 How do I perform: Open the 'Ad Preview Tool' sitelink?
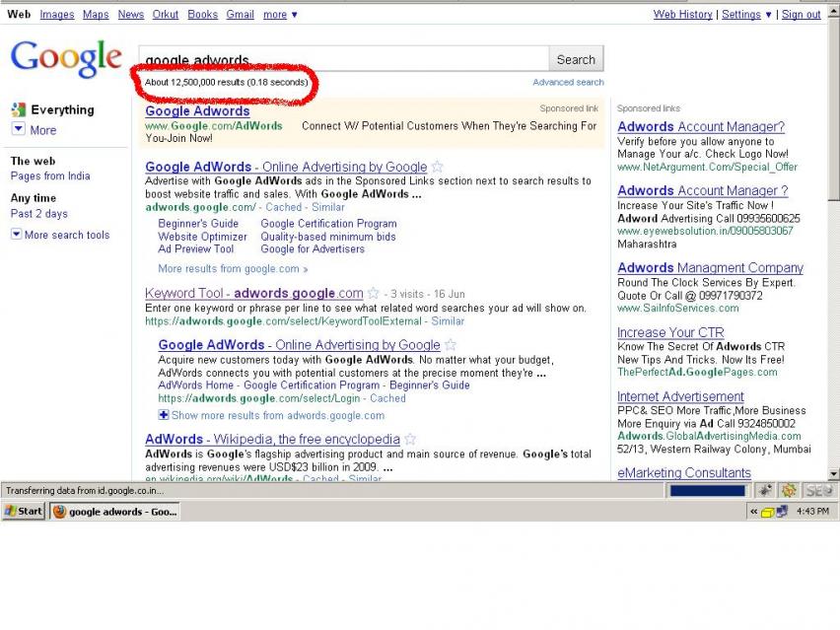click(x=195, y=248)
